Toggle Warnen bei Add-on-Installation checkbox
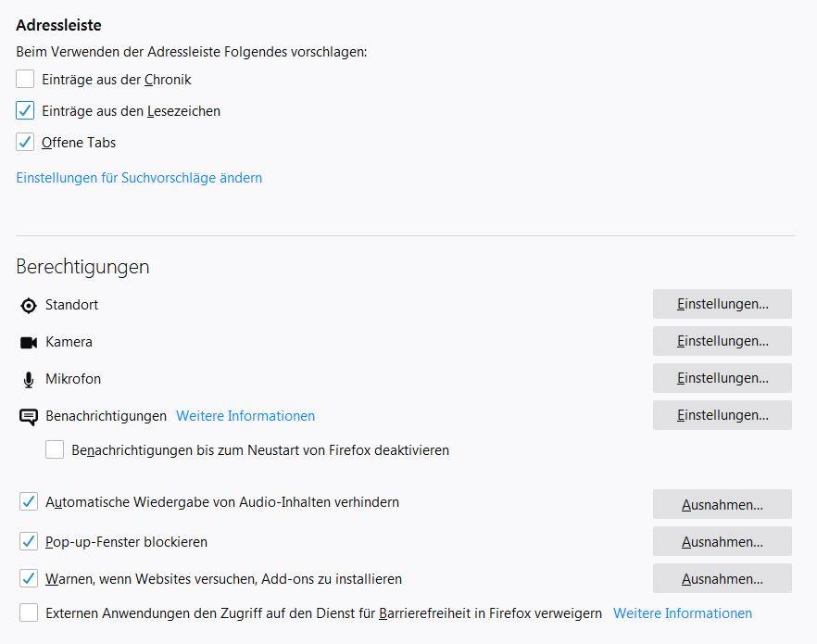The height and width of the screenshot is (644, 817). point(29,578)
